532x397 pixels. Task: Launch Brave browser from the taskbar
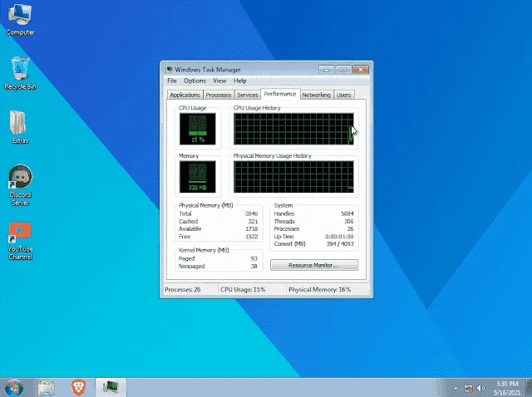[x=78, y=388]
